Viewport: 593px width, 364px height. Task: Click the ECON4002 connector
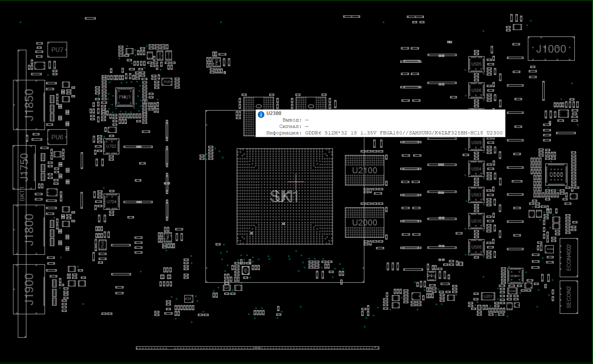[569, 258]
